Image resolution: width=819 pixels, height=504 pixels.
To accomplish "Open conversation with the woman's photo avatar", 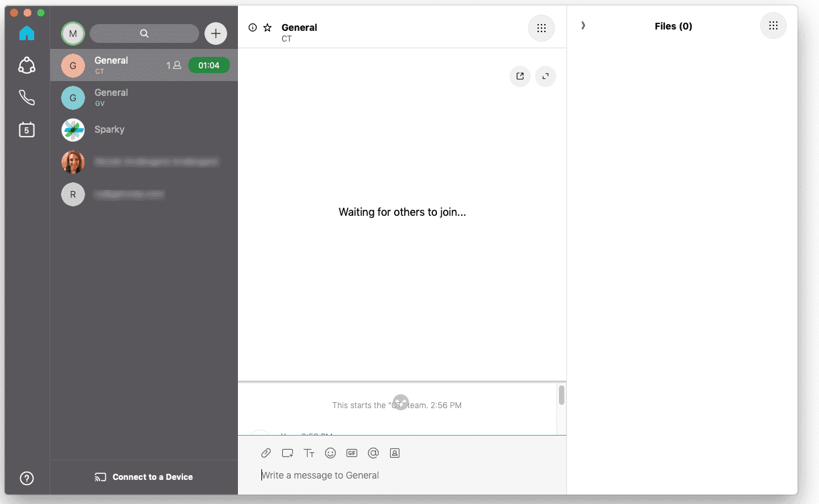I will coord(144,162).
